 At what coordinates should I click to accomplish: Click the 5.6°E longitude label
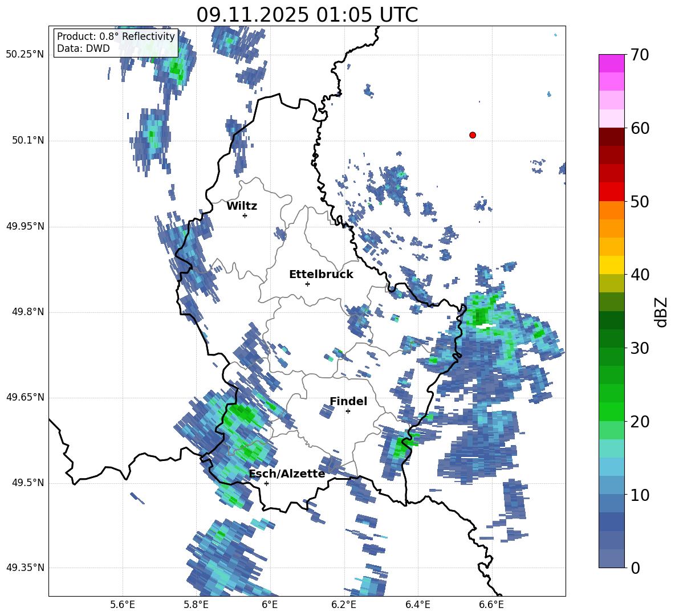[123, 605]
